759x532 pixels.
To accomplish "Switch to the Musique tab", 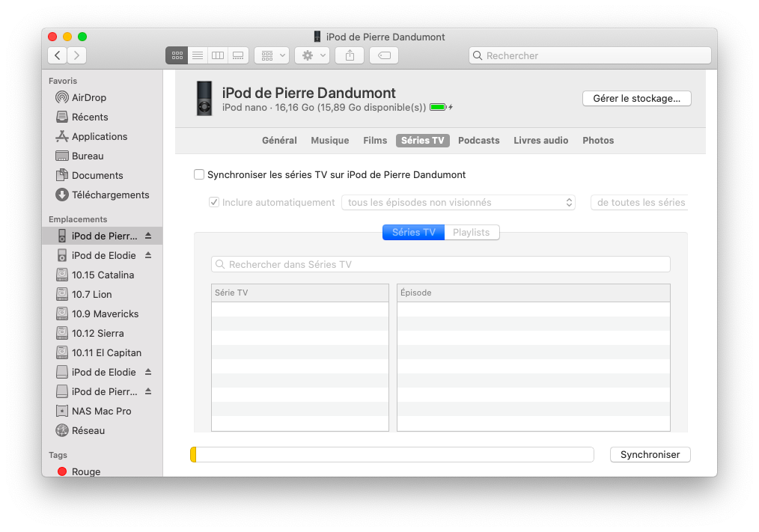I will 329,141.
